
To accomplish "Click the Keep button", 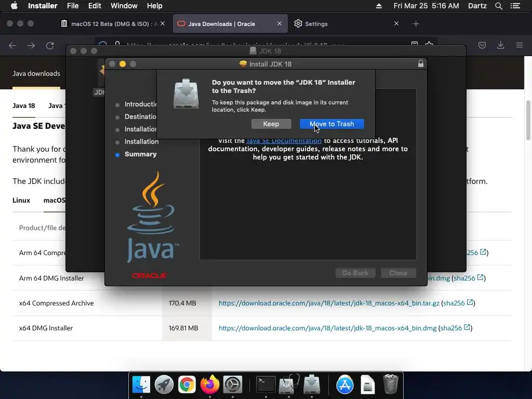I will coord(271,124).
